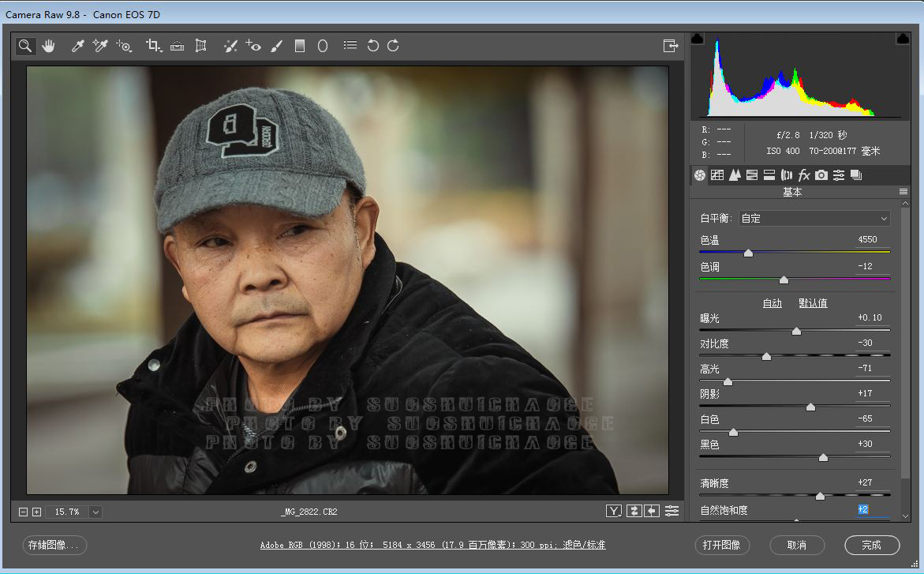This screenshot has height=574, width=924.
Task: Select the White Balance eyedropper tool
Action: tap(77, 46)
